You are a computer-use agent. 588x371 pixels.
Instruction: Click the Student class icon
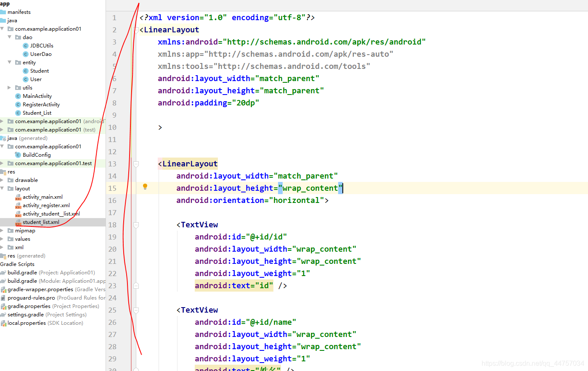pos(26,71)
